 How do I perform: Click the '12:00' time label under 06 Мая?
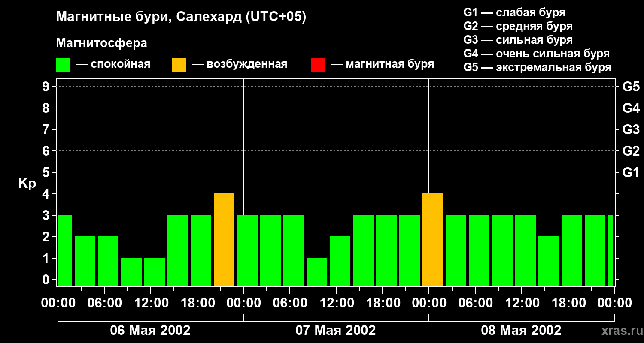pos(151,303)
